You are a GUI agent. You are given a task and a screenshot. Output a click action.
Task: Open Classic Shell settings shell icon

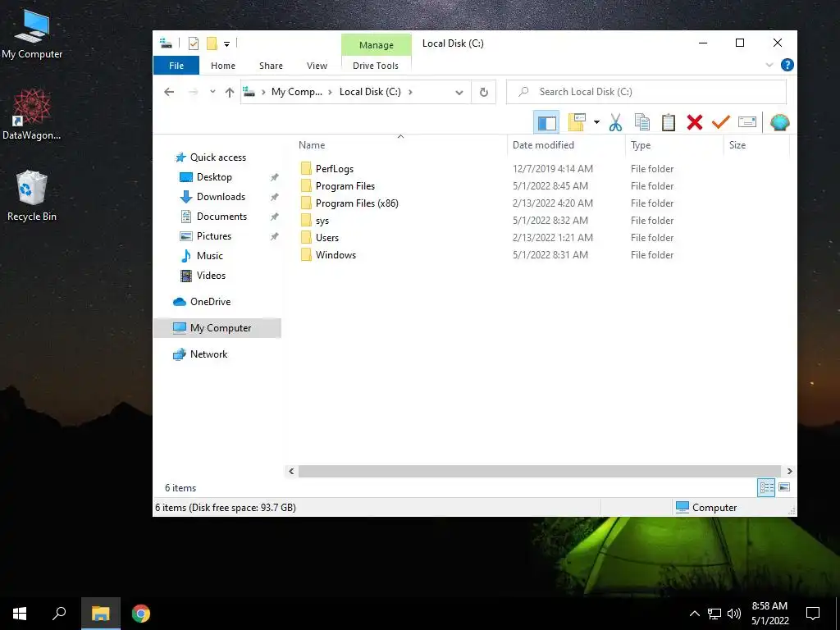click(779, 123)
